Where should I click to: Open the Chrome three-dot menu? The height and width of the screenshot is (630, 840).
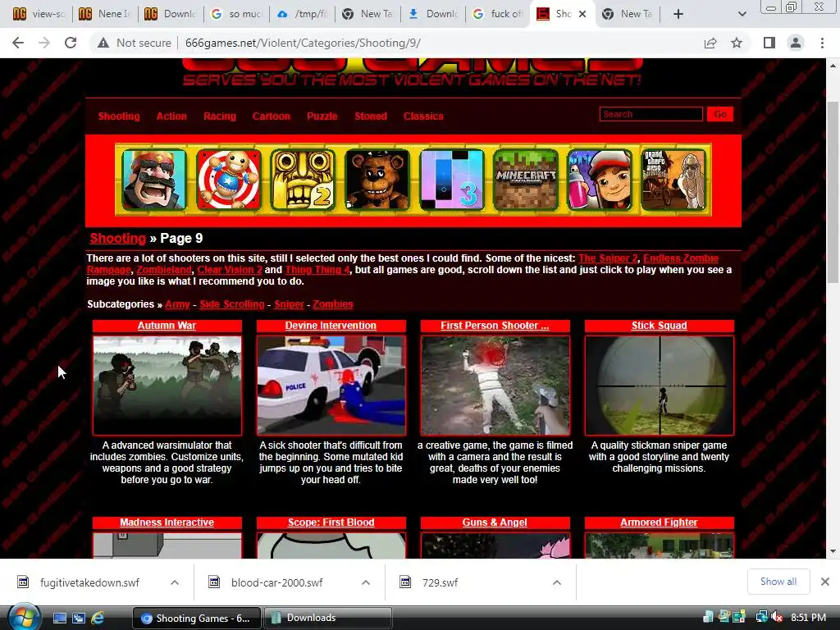[x=822, y=43]
